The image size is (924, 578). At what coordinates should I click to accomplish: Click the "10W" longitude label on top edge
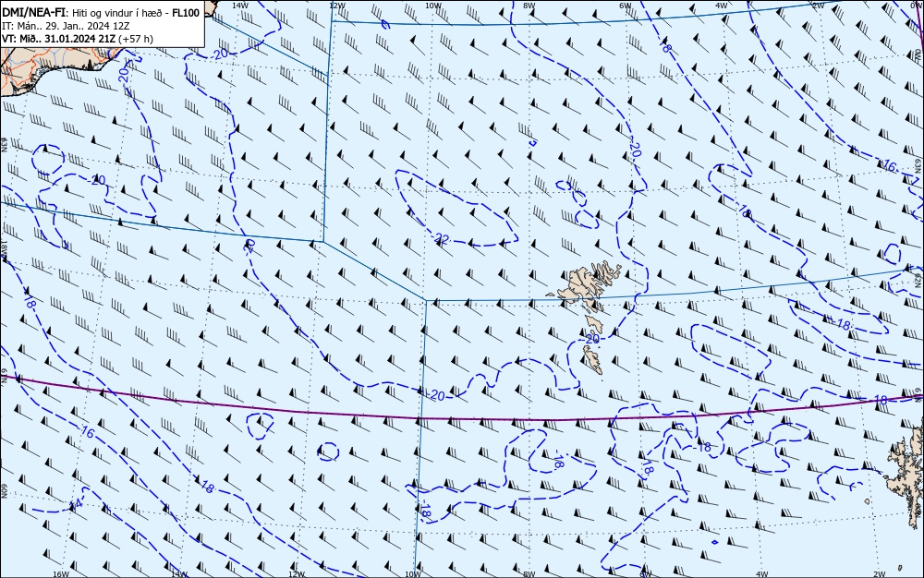pos(433,6)
